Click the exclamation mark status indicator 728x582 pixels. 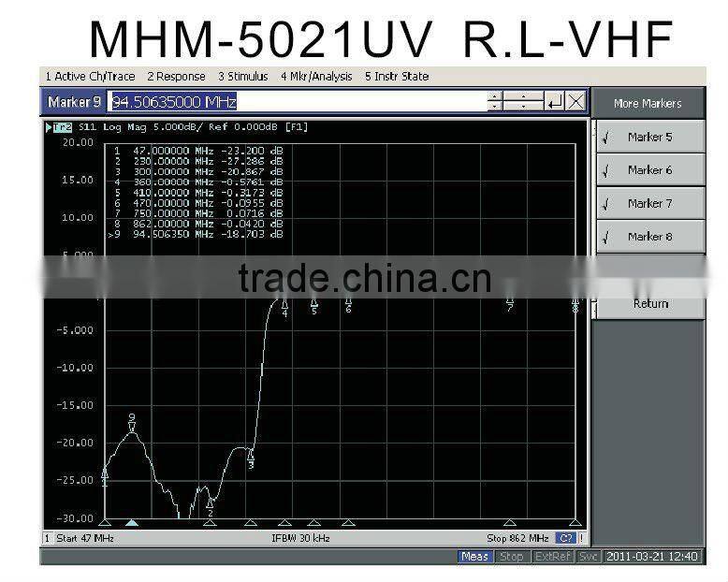582,538
